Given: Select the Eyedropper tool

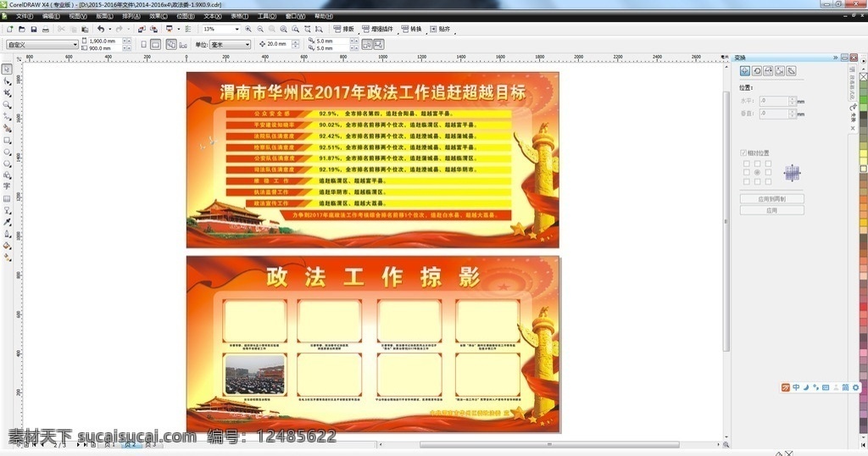Looking at the screenshot, I should click(7, 222).
